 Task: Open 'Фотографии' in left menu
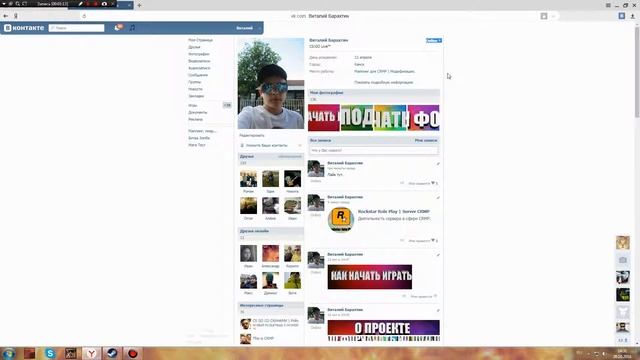(199, 54)
